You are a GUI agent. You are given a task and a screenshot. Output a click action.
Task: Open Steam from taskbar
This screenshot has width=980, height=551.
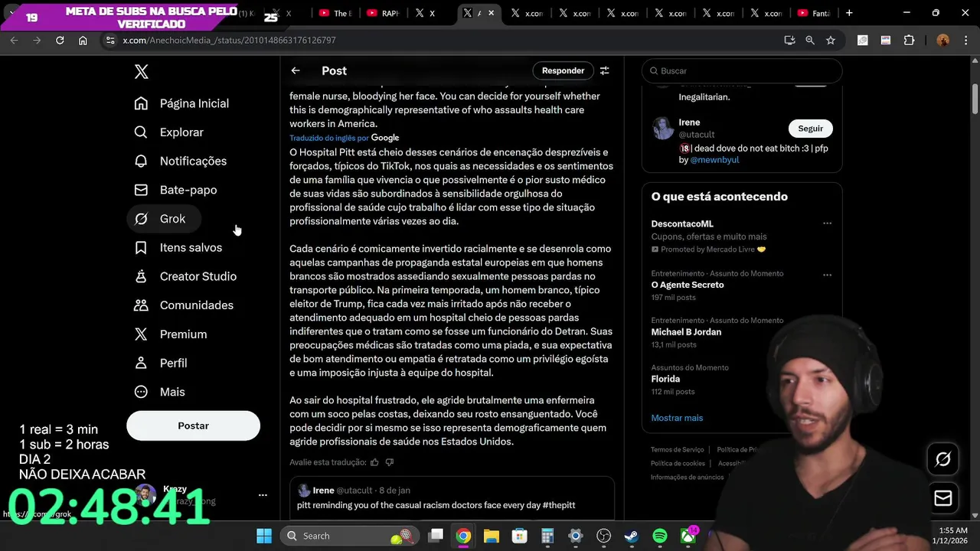(x=632, y=536)
